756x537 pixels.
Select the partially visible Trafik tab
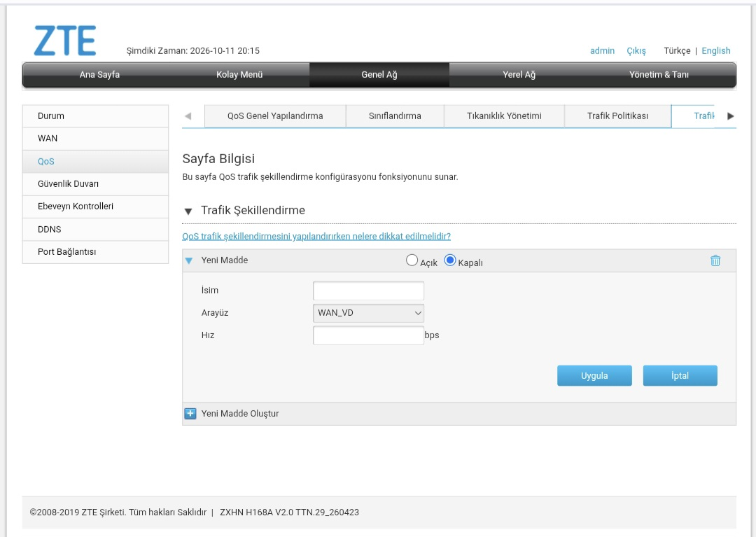(693, 116)
